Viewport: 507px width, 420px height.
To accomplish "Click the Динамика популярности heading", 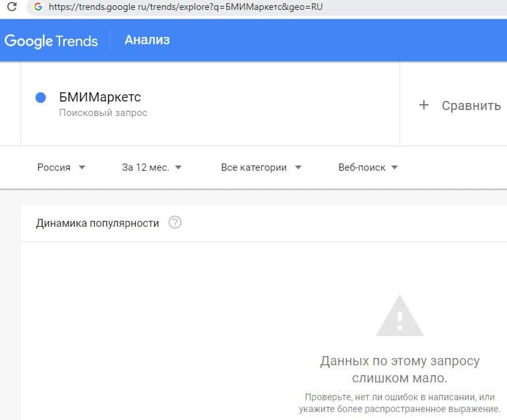I will coord(98,223).
